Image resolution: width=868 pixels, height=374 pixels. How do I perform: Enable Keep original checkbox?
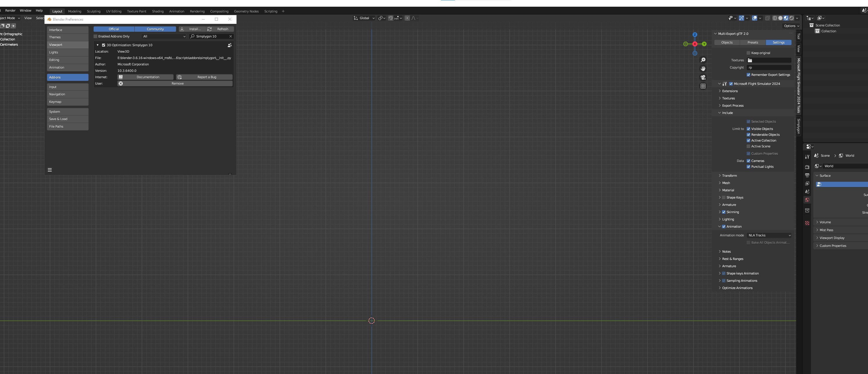click(x=748, y=53)
